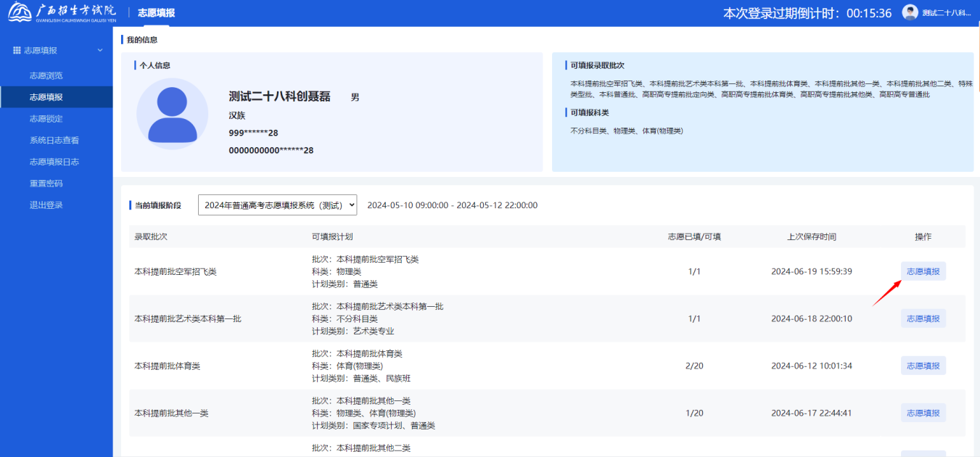Click the profile picture placeholder

tap(173, 114)
